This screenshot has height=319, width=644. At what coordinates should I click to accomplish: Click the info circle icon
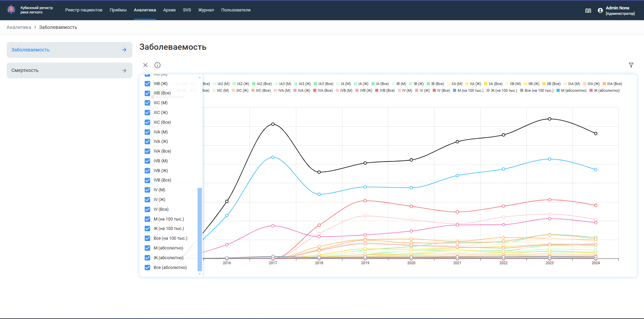[x=157, y=65]
